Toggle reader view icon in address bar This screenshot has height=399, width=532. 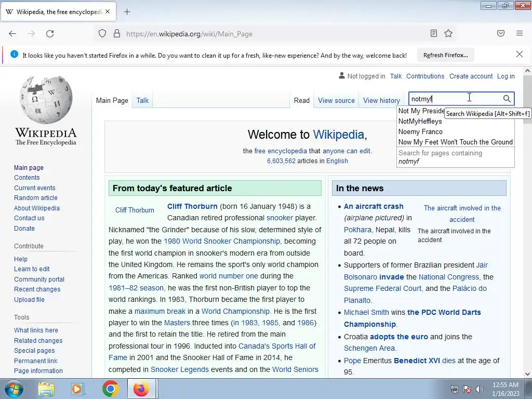434,33
